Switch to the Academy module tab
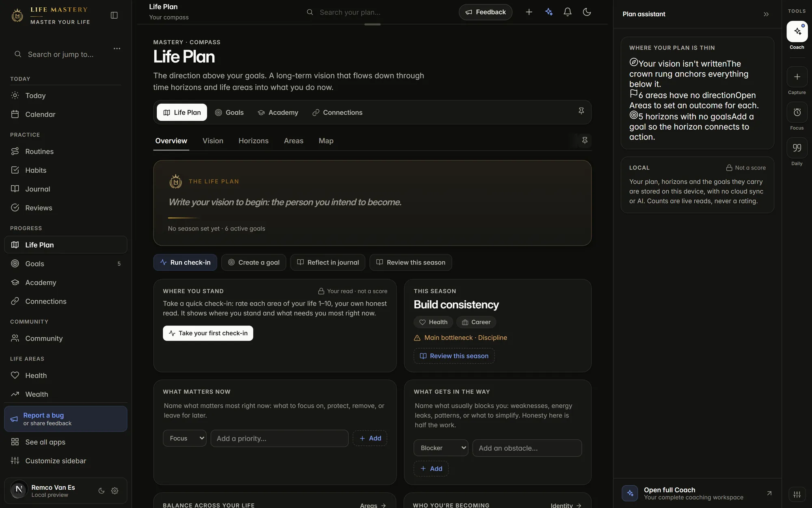The image size is (812, 508). point(278,113)
